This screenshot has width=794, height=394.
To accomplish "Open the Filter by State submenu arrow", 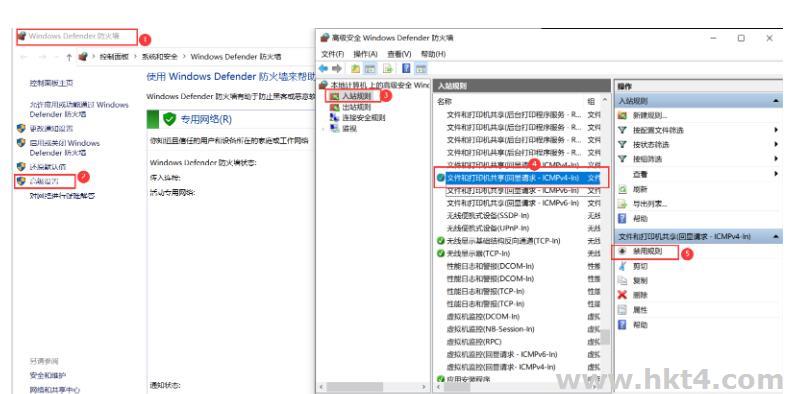I will pos(776,144).
